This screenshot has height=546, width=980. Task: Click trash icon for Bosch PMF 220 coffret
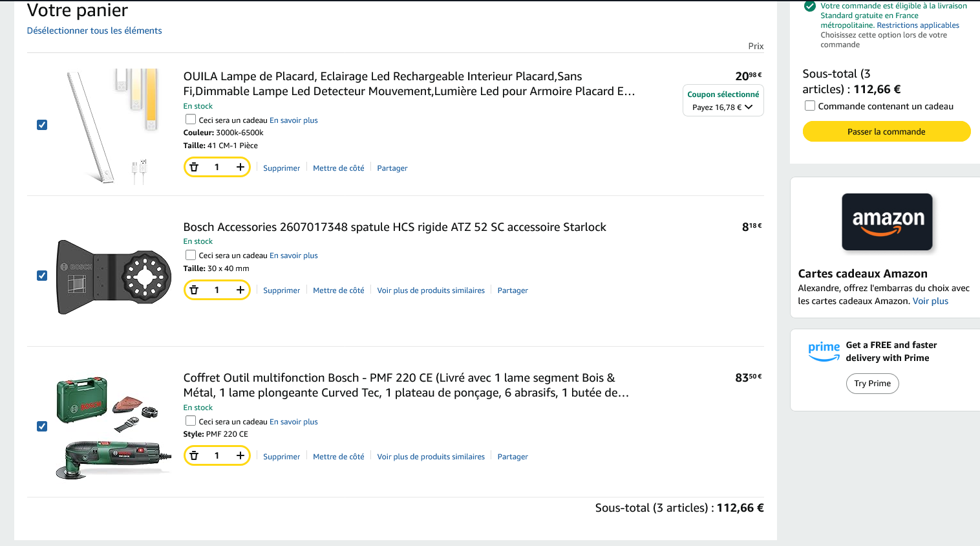[x=194, y=455]
